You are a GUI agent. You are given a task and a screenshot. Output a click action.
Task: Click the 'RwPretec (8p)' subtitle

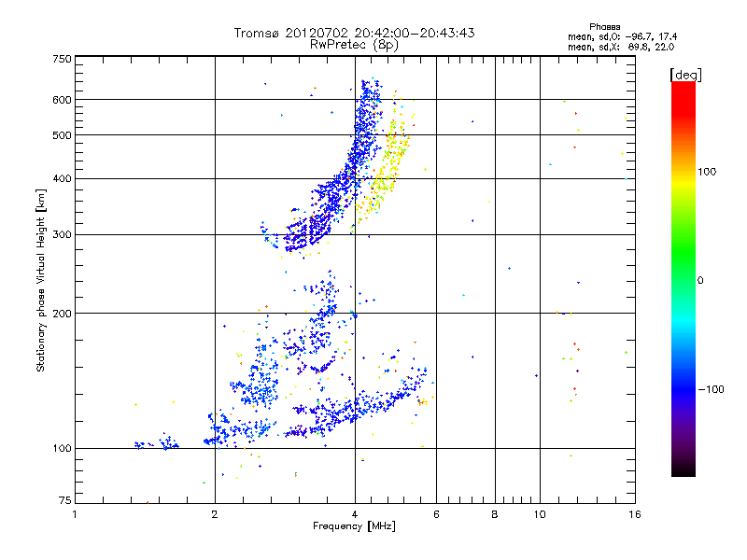[354, 45]
